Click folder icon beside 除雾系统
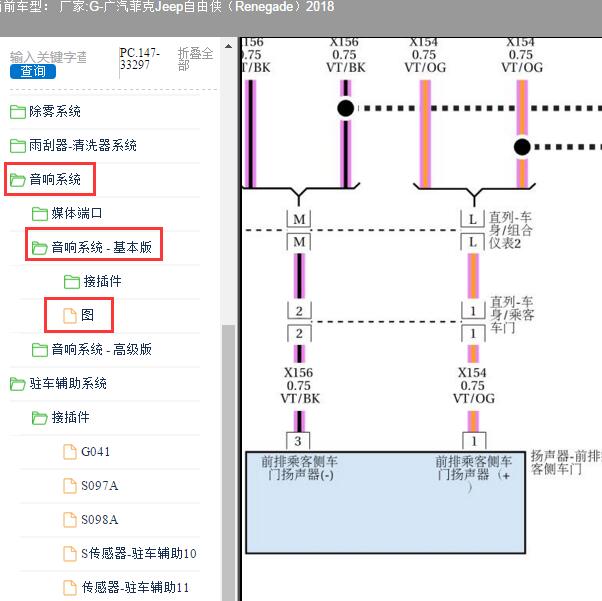 (x=18, y=112)
